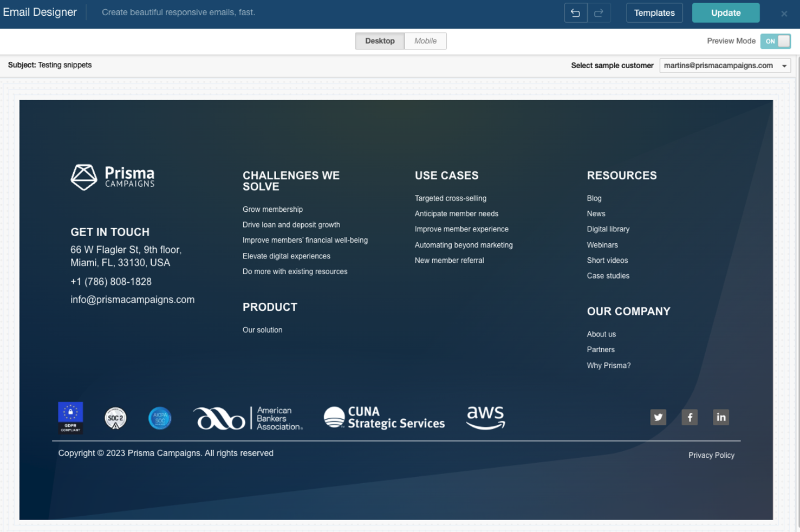Click the PRODUCT heading
Screen dimensions: 800x532
click(270, 307)
